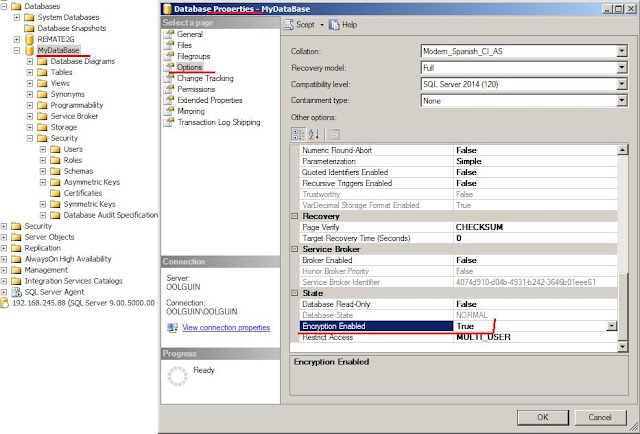Select the Database Diagrams folder
Image resolution: width=640 pixels, height=434 pixels.
83,61
